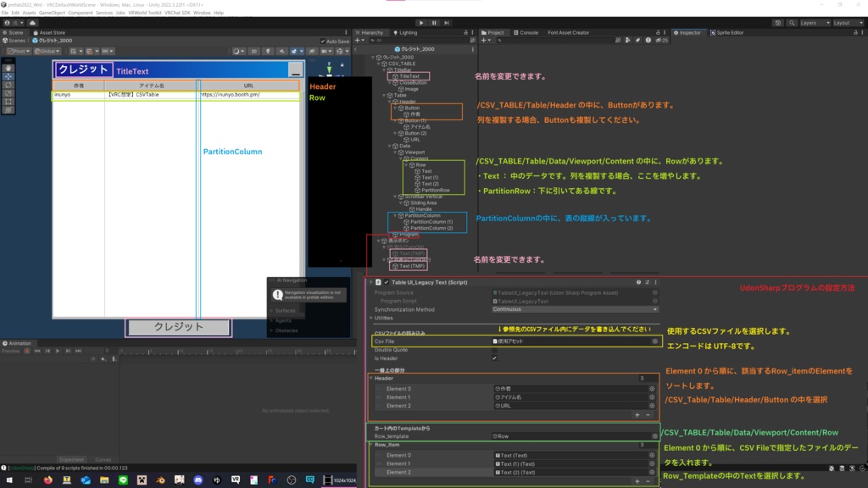Enable the Double Quote checkbox

495,349
